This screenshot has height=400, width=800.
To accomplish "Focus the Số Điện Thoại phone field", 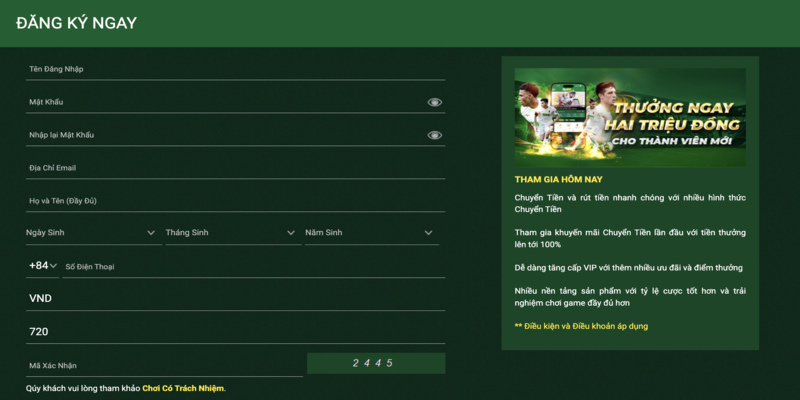I will pos(250,267).
